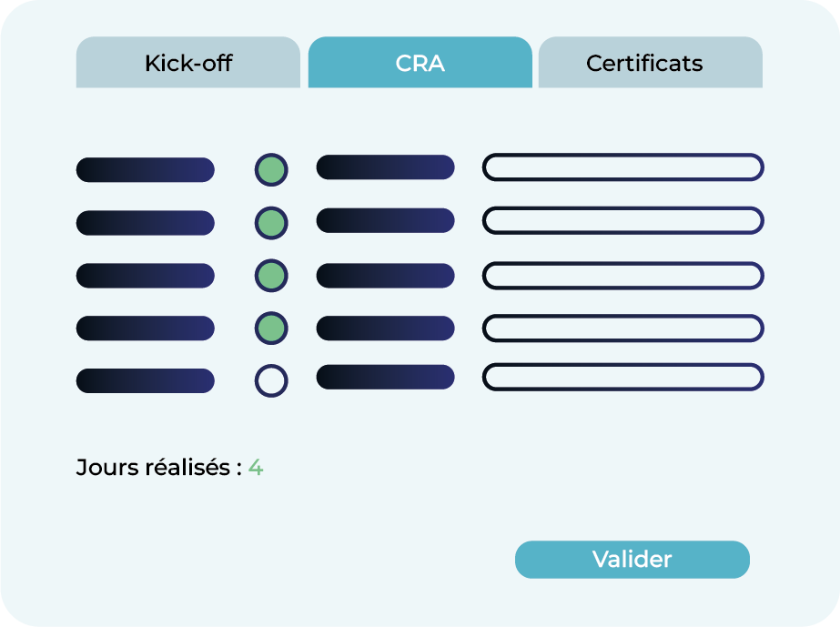Click the Valider button

tap(632, 560)
